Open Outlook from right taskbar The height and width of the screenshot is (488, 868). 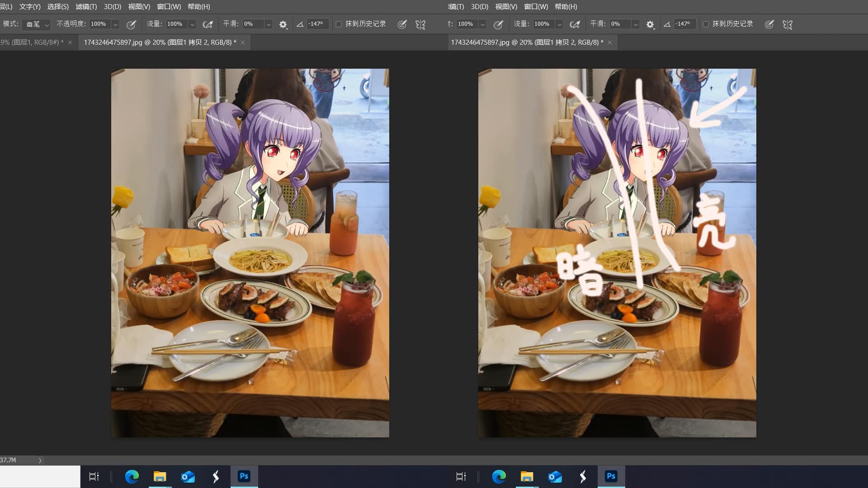coord(555,476)
